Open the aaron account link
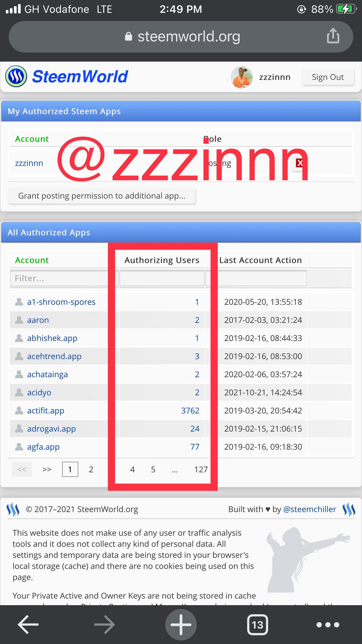 [x=38, y=320]
